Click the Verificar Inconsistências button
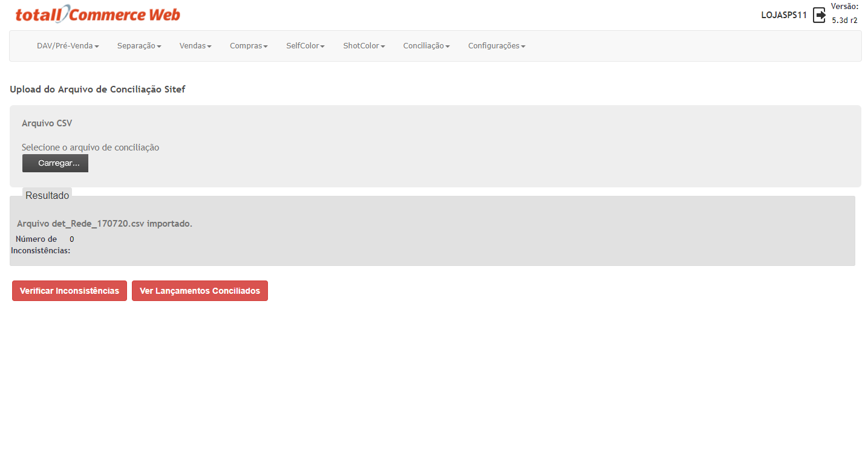The width and height of the screenshot is (868, 460). (x=70, y=291)
